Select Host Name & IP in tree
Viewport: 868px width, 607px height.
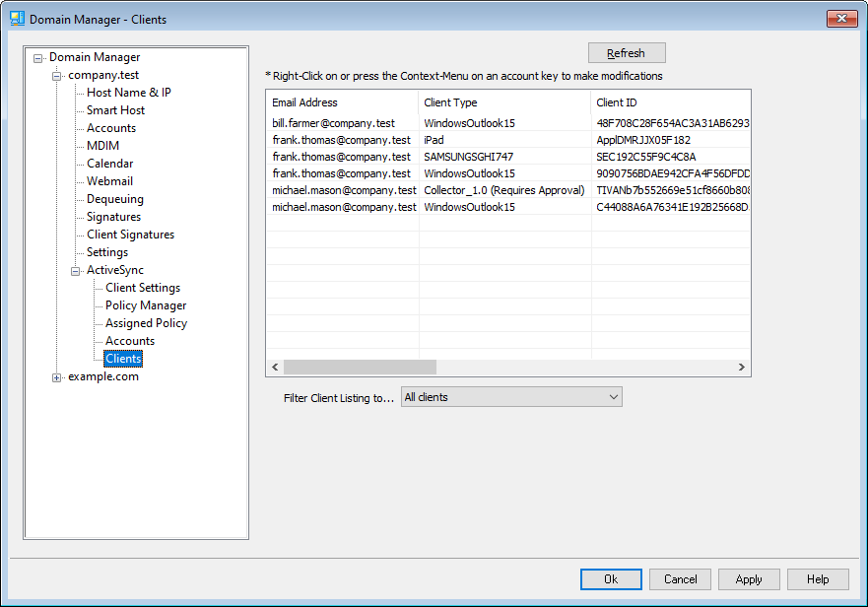point(128,93)
